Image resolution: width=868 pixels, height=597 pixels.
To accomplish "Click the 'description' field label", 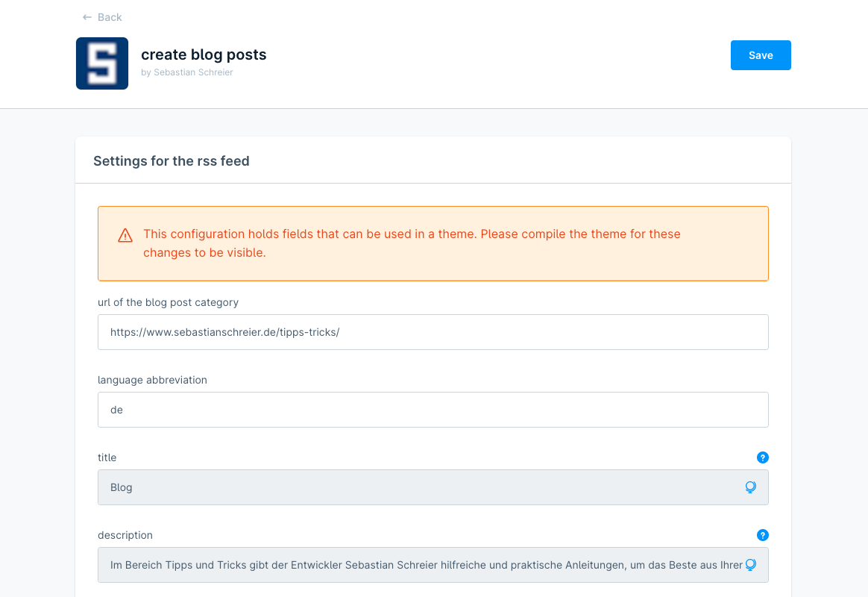I will point(125,535).
